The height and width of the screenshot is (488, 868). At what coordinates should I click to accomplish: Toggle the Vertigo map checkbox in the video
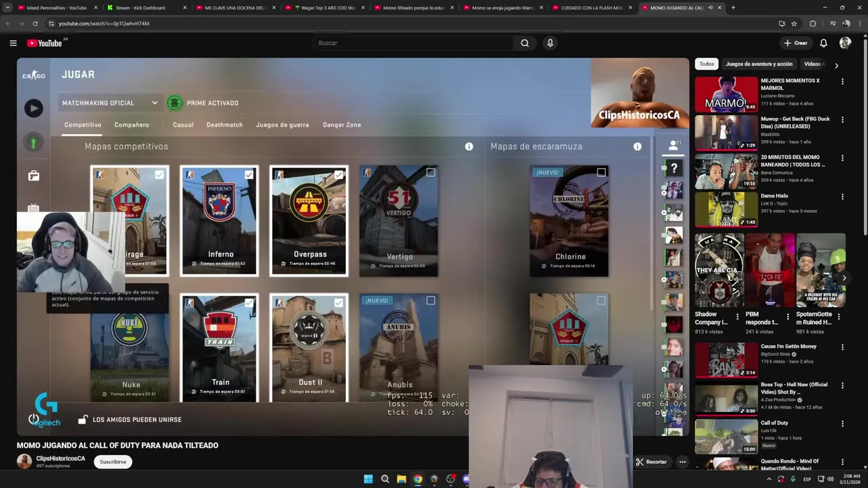point(431,173)
